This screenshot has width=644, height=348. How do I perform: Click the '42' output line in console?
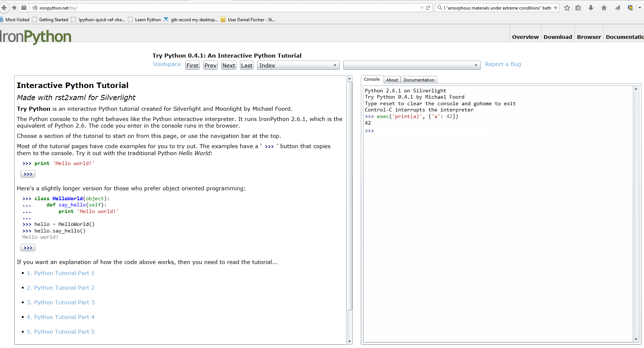368,123
